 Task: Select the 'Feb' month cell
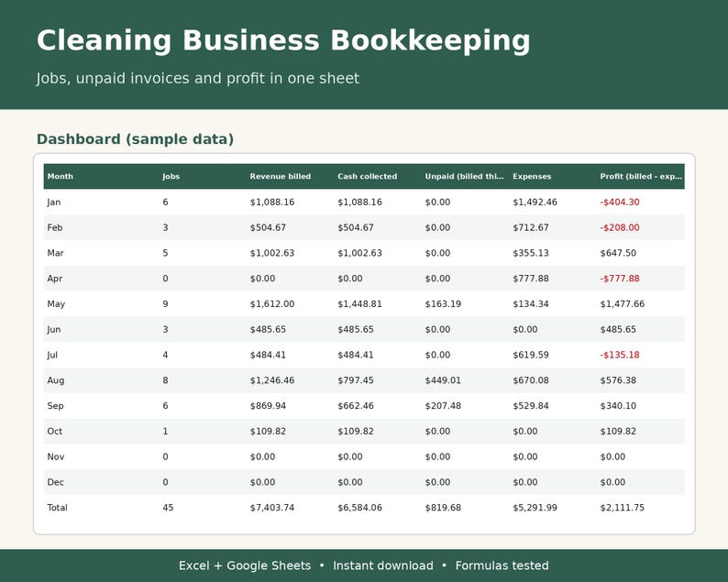pos(55,227)
